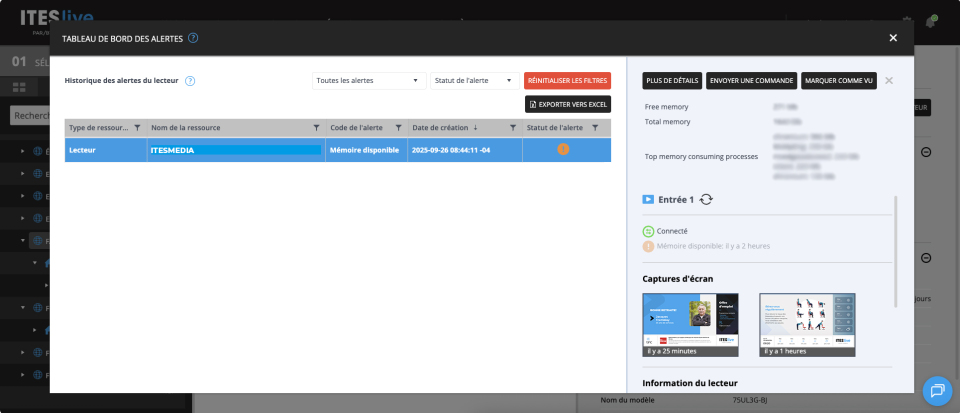This screenshot has width=960, height=413.
Task: Open Date de création column filter
Action: pyautogui.click(x=513, y=128)
